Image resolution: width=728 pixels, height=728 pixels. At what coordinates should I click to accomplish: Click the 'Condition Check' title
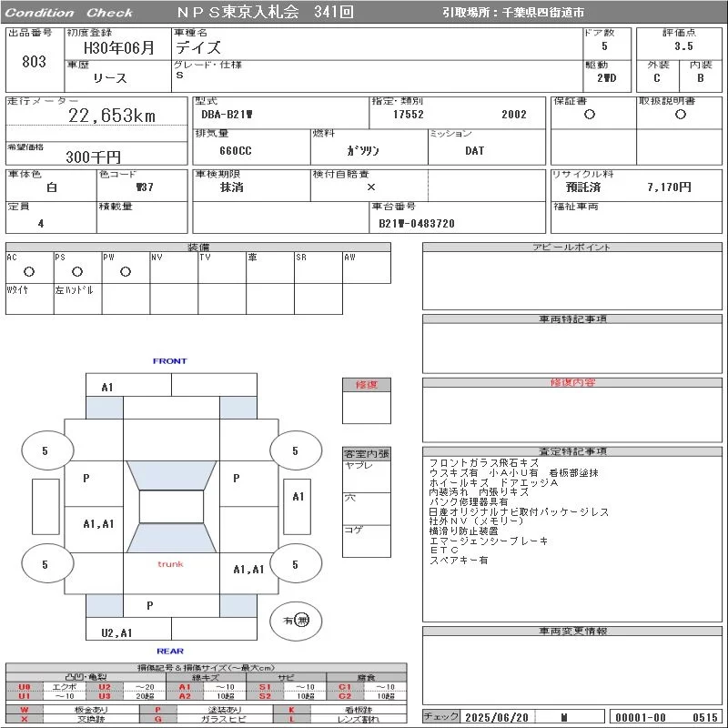click(x=69, y=13)
